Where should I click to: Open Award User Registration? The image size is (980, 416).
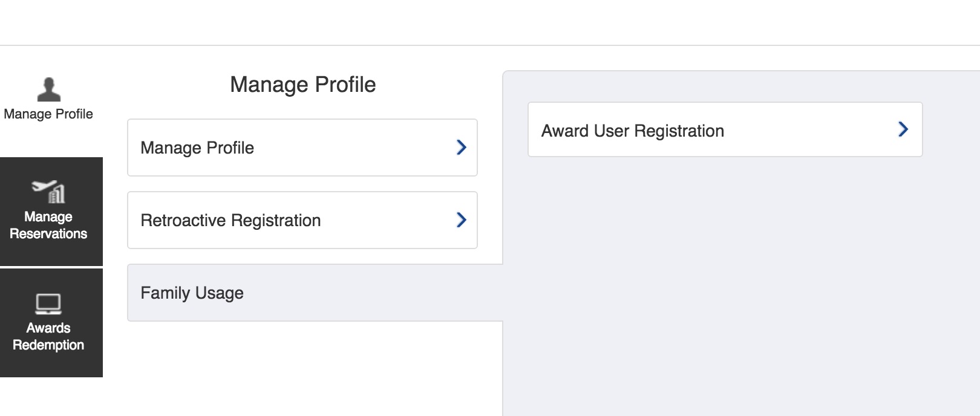(x=725, y=129)
